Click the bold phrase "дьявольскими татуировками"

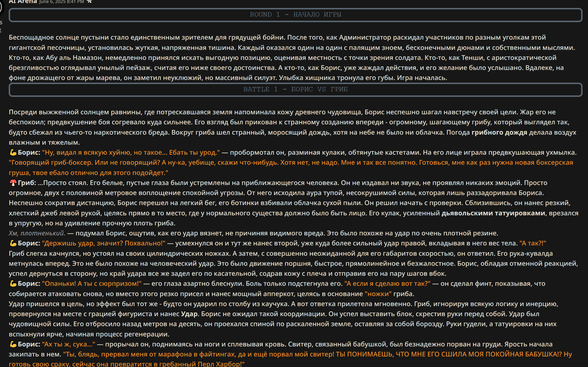point(493,213)
